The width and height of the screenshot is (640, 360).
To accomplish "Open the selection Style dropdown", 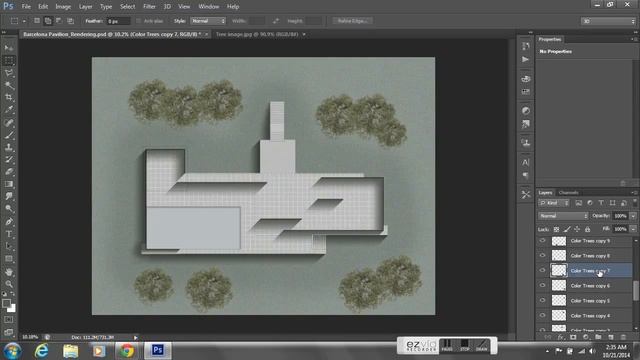I will tap(208, 21).
